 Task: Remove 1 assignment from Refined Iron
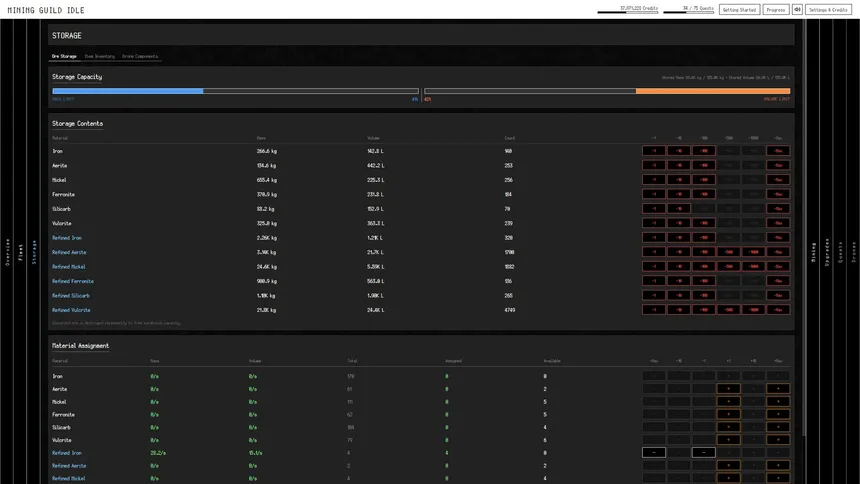point(704,453)
